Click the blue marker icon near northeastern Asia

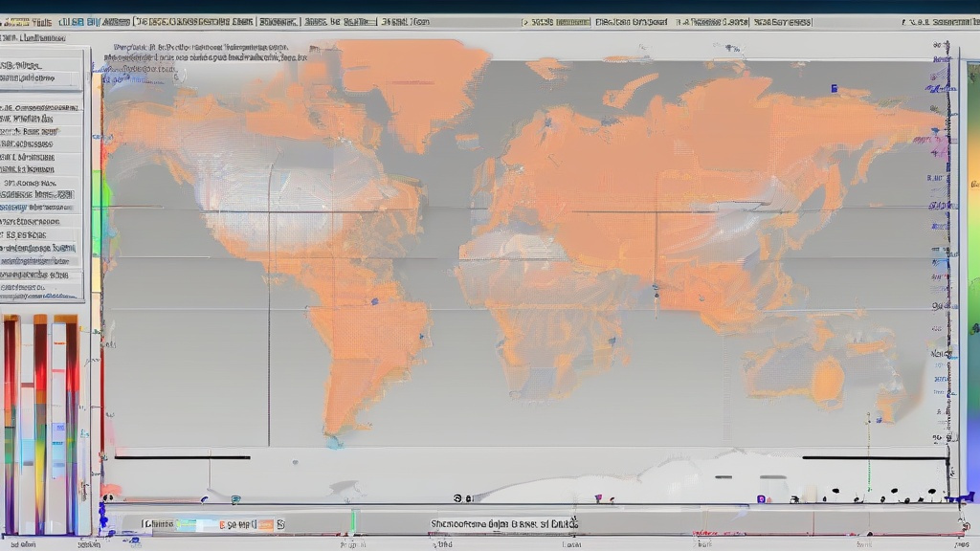[834, 89]
